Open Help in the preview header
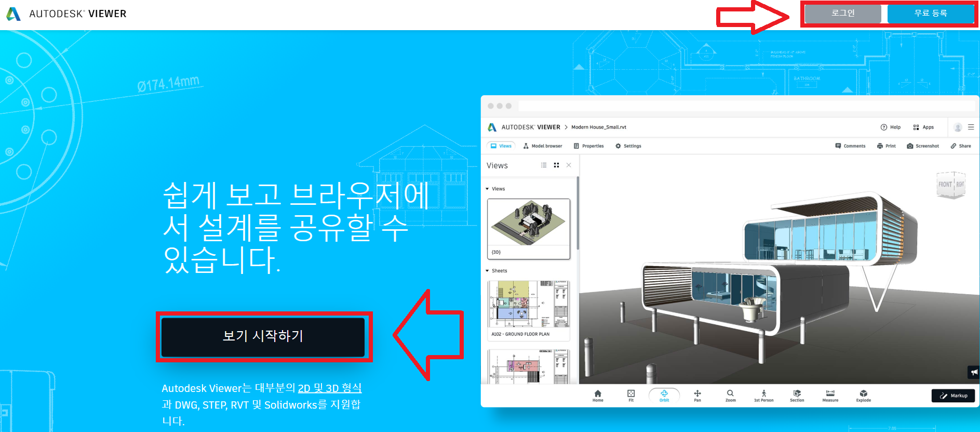 [x=891, y=127]
